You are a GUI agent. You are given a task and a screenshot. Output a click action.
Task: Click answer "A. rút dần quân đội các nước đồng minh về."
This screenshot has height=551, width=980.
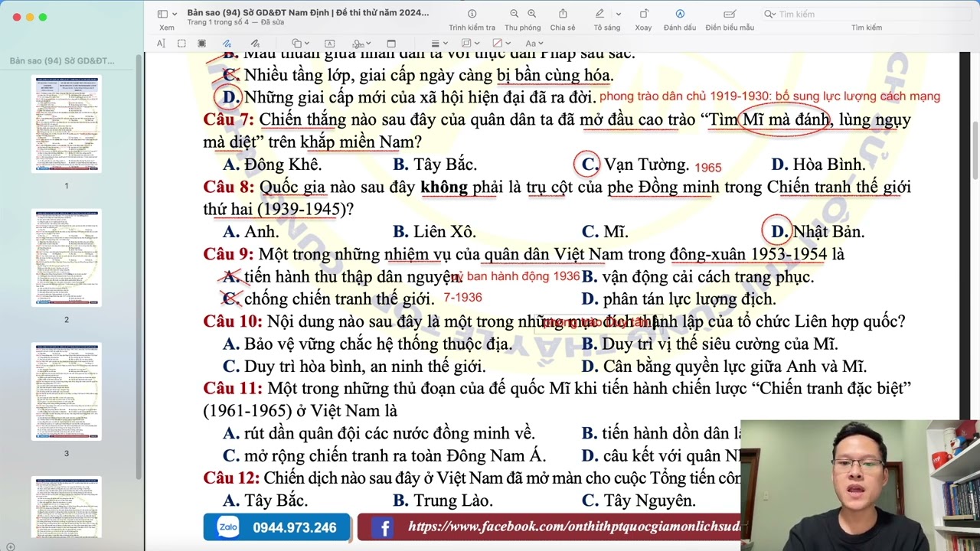[x=379, y=434]
